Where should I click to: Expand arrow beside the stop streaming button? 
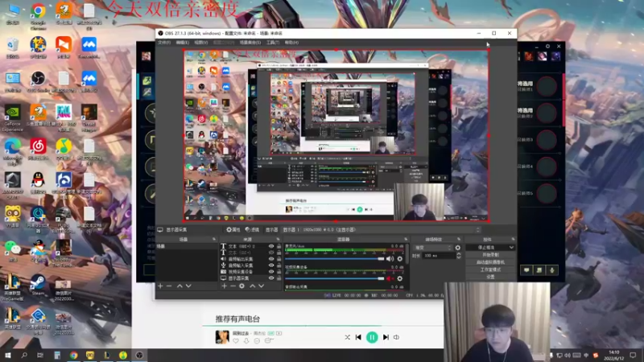click(x=511, y=248)
